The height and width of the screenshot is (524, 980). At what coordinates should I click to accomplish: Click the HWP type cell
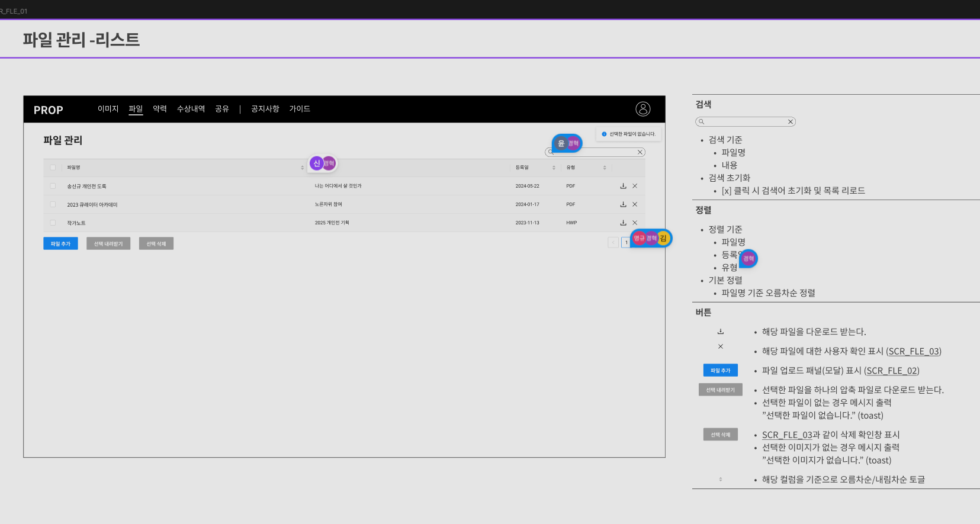571,223
